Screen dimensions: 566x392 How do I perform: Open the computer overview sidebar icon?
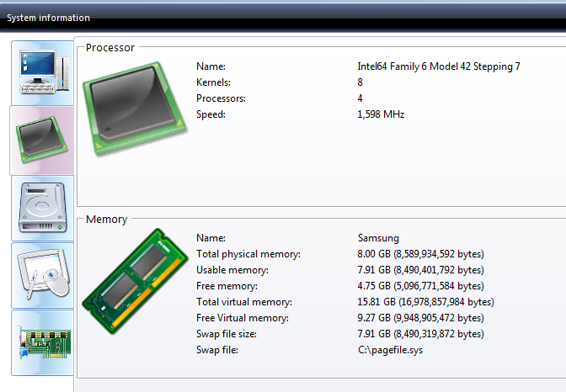tap(43, 73)
